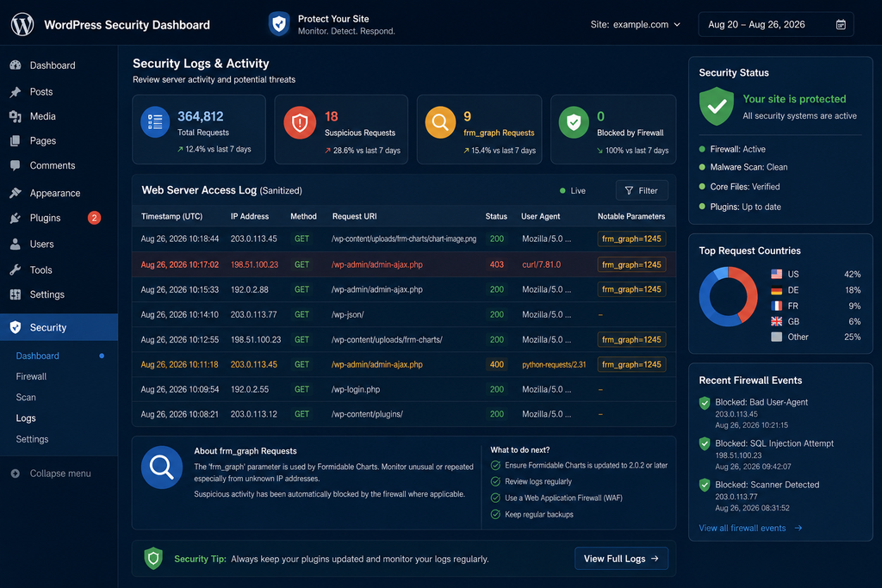Image resolution: width=882 pixels, height=588 pixels.
Task: Click the Dashboard gauge icon in sidebar
Action: (x=16, y=65)
